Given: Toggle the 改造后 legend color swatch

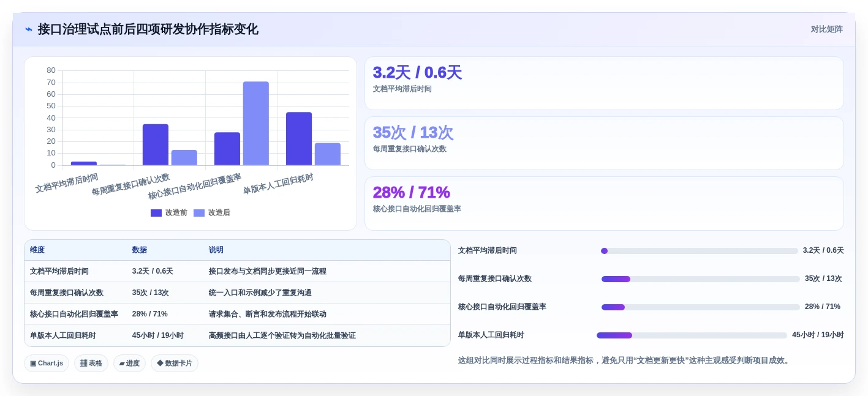Looking at the screenshot, I should pyautogui.click(x=199, y=213).
